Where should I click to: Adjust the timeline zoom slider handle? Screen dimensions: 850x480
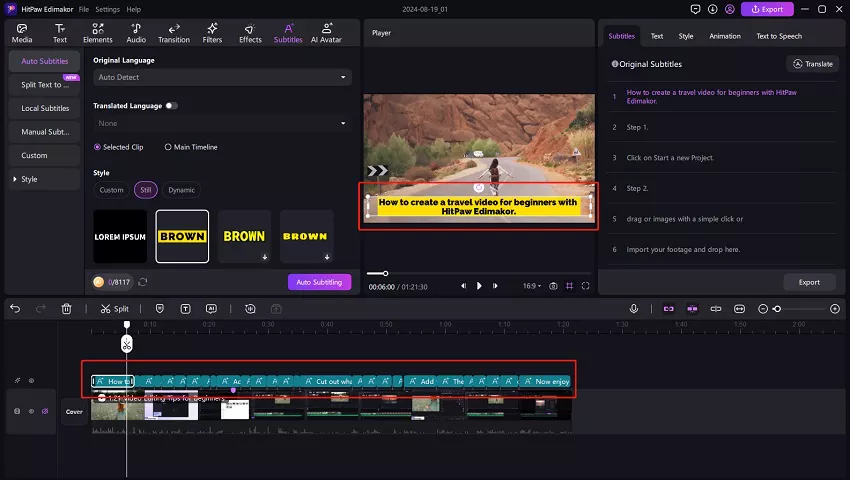tap(777, 309)
